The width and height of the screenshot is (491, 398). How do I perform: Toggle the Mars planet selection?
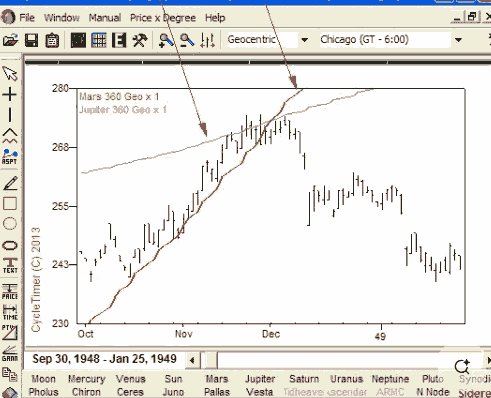pos(217,379)
